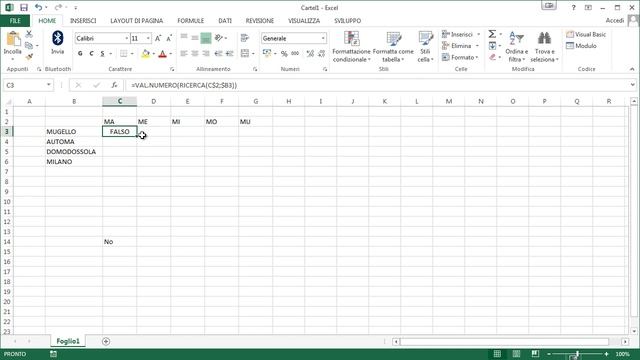Open Visual Basic editor

point(586,35)
